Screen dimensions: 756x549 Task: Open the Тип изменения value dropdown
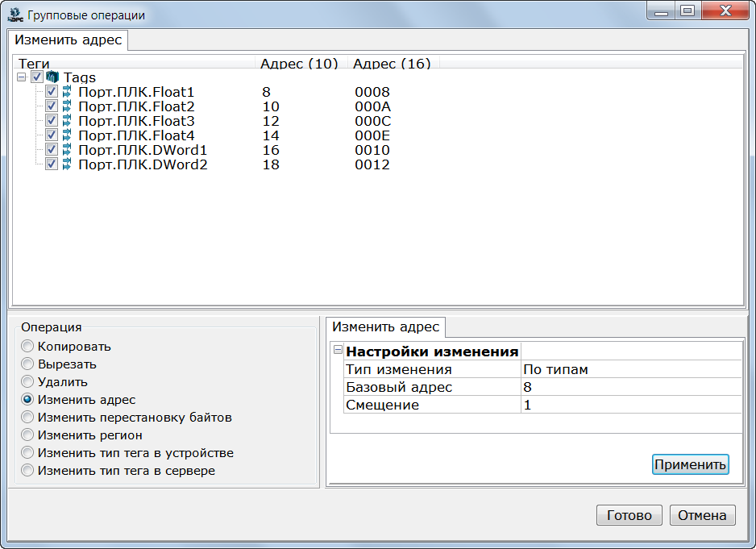630,370
